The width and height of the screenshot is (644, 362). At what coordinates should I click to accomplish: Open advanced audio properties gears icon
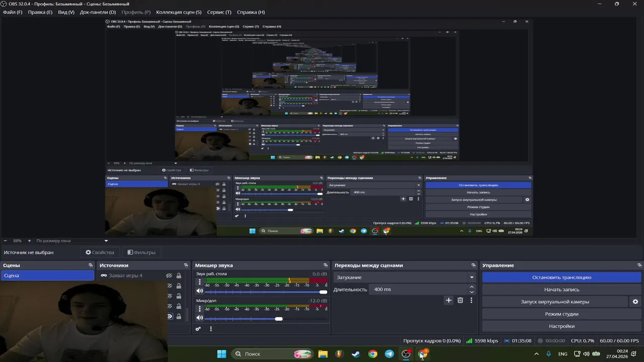click(x=198, y=329)
